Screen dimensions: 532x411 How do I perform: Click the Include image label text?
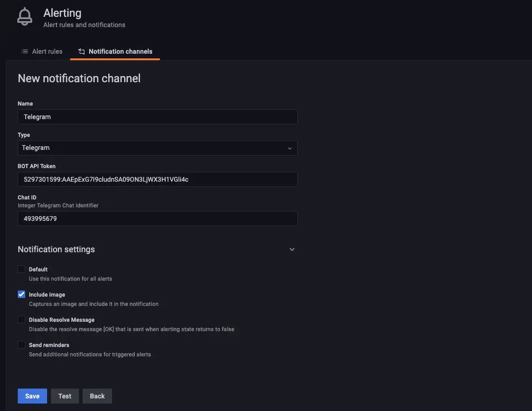tap(47, 295)
